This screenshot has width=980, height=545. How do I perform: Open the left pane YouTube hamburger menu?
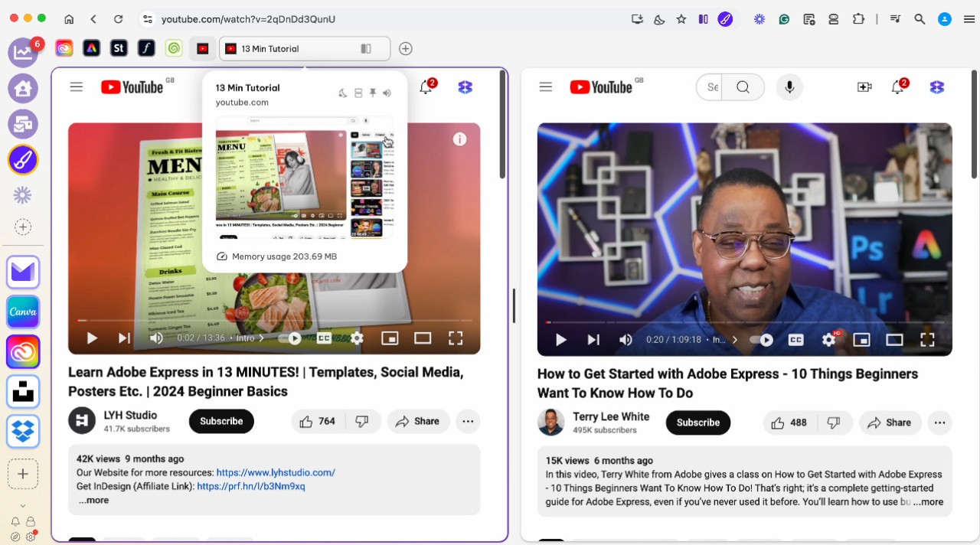76,87
